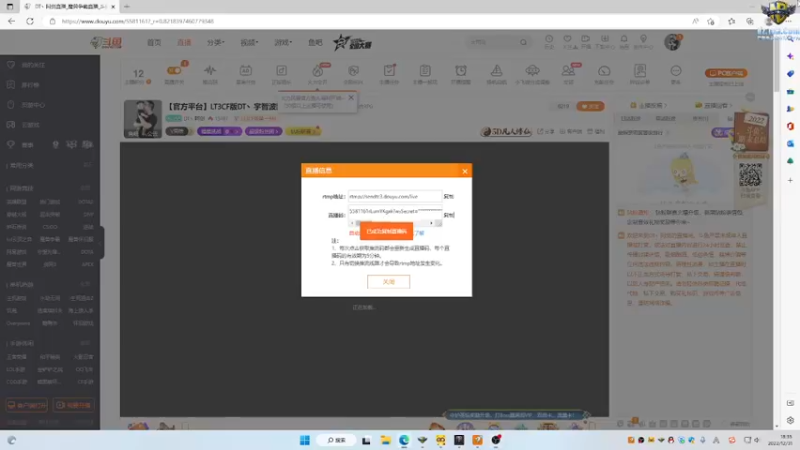The height and width of the screenshot is (450, 800).
Task: Click the profile card icon in toolbar
Action: coord(640,71)
